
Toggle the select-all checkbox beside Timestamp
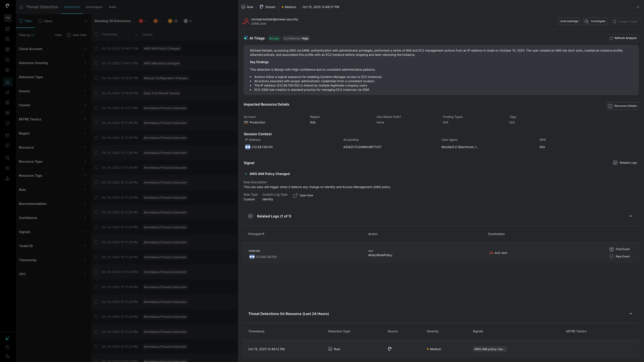[96, 34]
